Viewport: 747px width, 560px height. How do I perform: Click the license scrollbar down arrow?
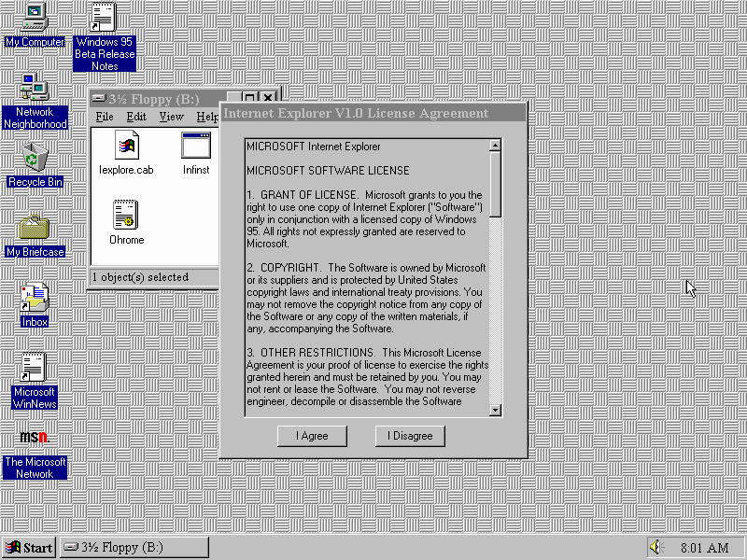coord(495,410)
